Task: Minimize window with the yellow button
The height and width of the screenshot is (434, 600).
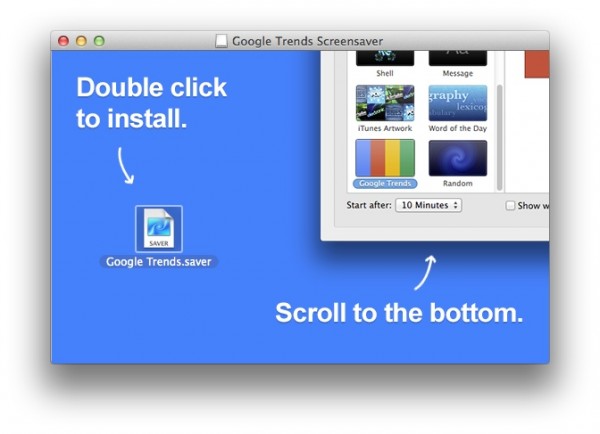Action: coord(81,41)
